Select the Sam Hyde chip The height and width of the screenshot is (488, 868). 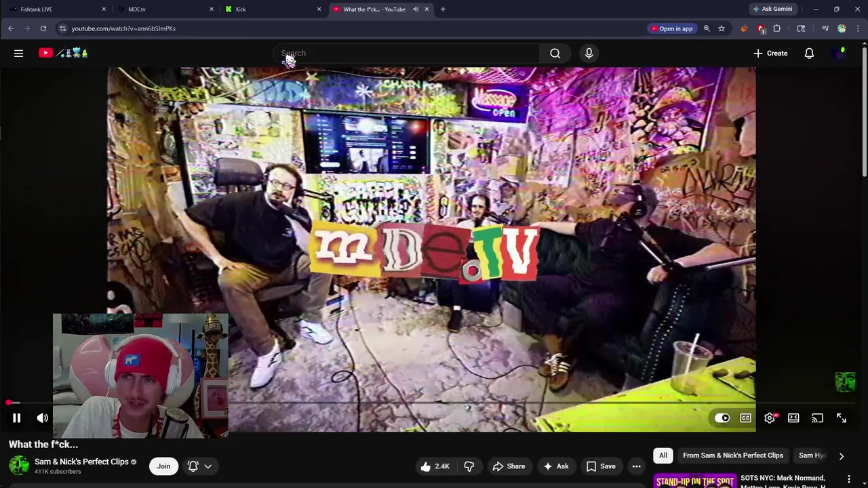click(811, 455)
